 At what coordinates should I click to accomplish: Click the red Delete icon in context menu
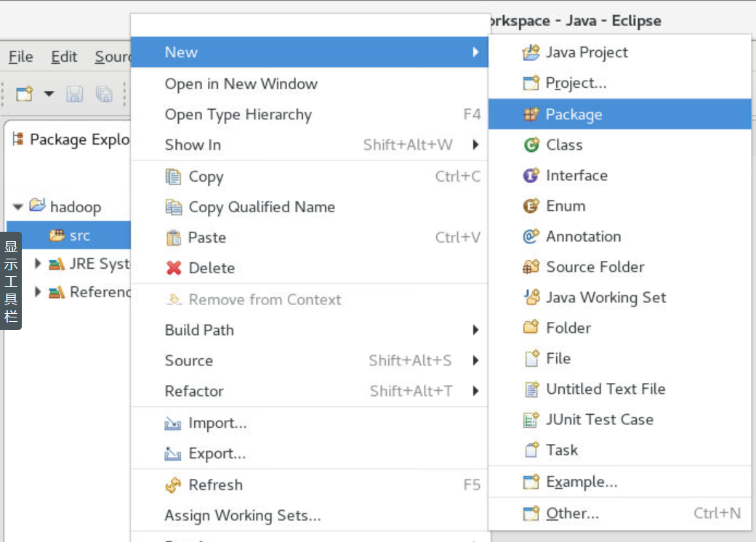coord(174,268)
